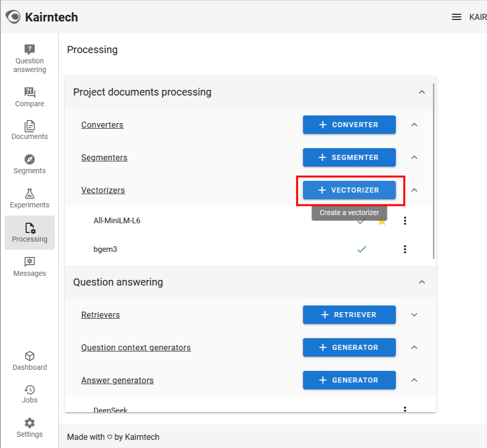Expand the Retrievers list chevron

(x=414, y=315)
